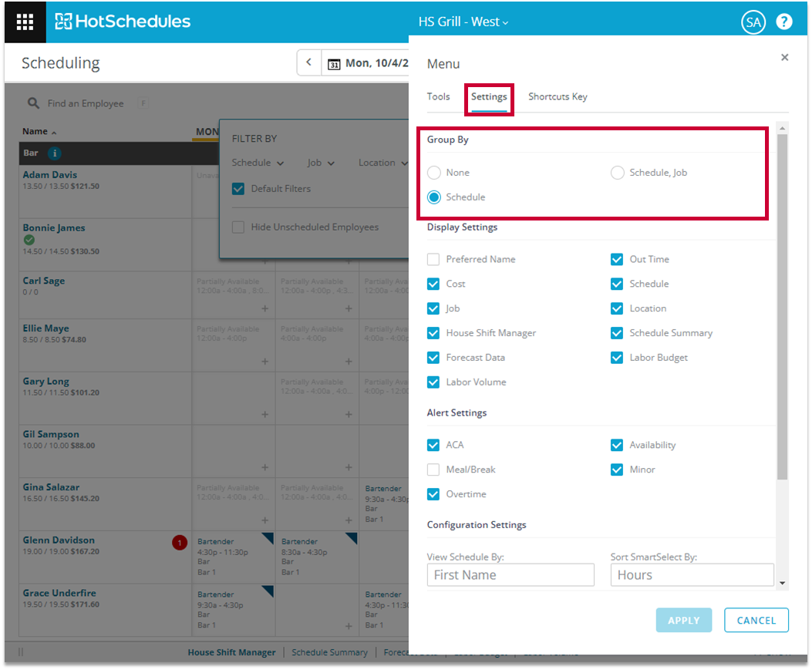The image size is (812, 670).
Task: Open the View Schedule By dropdown
Action: 510,575
